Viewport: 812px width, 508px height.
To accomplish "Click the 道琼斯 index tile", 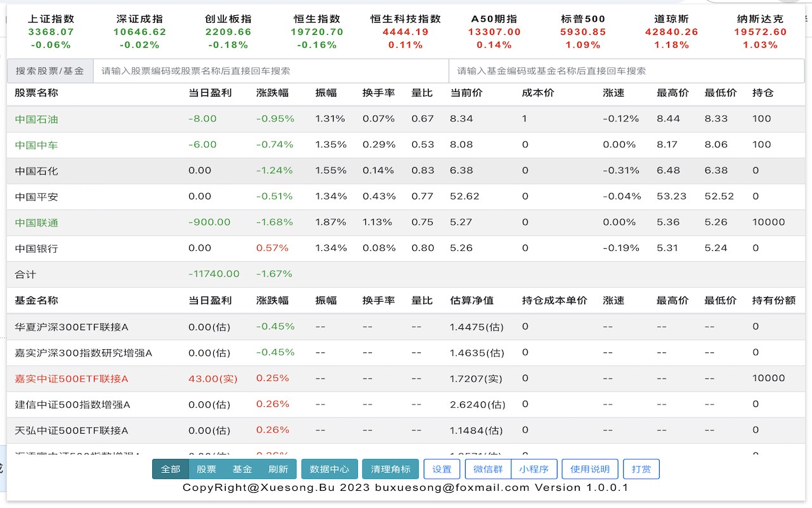I will click(672, 32).
